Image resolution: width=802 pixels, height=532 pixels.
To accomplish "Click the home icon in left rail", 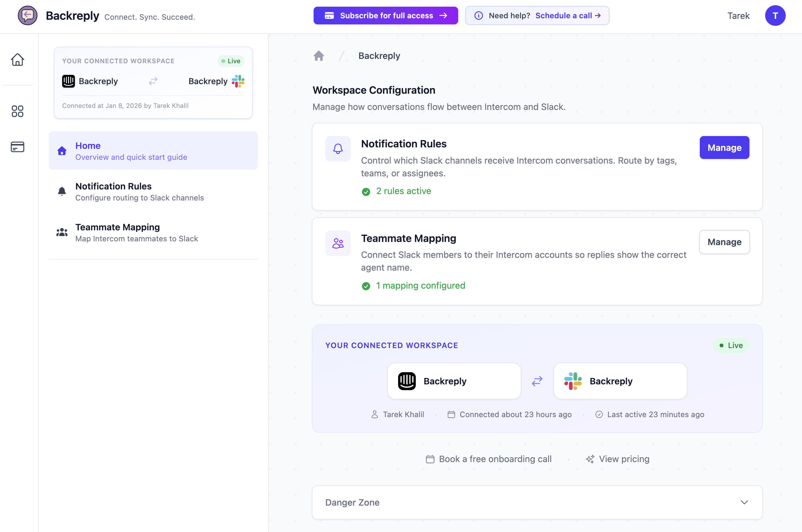I will (17, 60).
